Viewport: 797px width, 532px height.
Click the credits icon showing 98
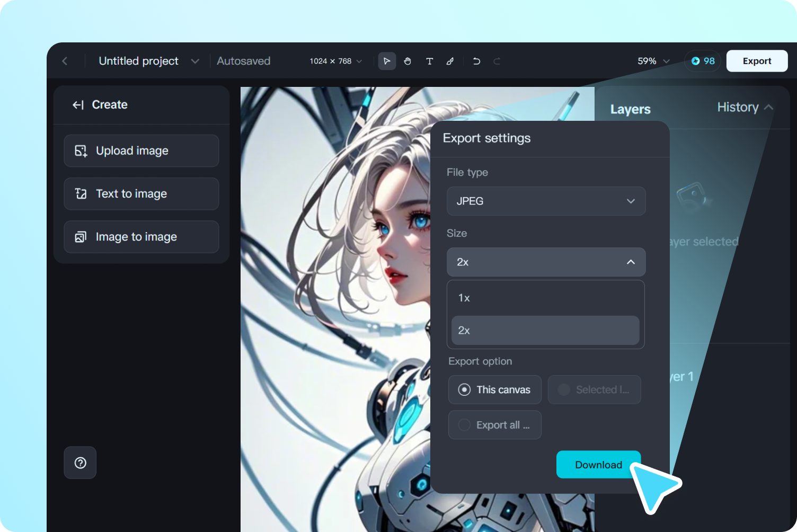click(x=702, y=61)
